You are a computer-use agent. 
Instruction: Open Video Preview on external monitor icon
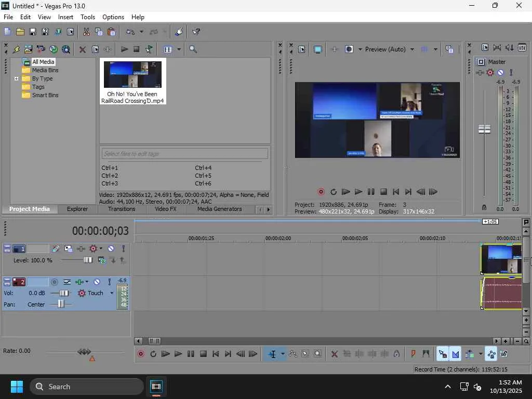click(317, 49)
